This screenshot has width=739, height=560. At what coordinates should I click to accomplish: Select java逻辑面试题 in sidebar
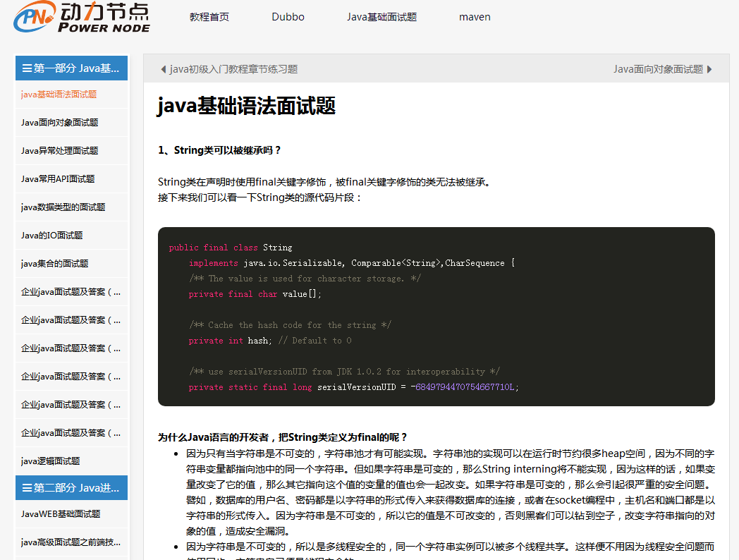(x=72, y=461)
